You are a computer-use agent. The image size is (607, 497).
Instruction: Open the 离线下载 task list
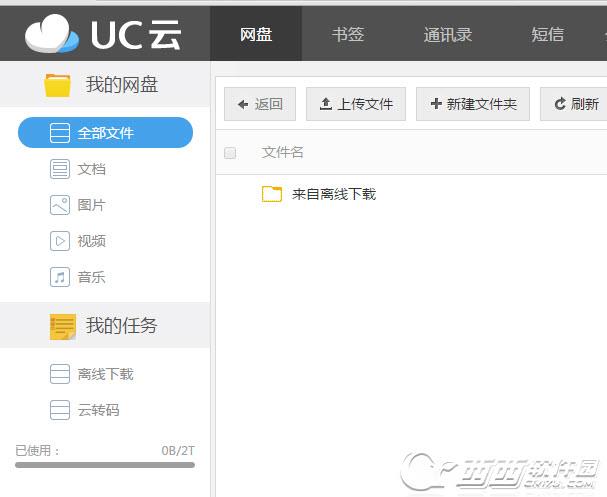click(105, 374)
